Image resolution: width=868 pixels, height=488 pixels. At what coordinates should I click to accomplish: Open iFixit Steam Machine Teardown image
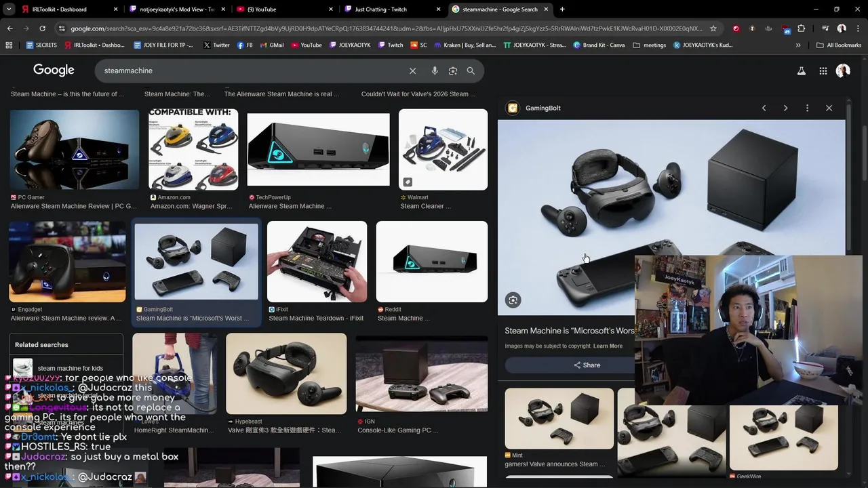[317, 262]
